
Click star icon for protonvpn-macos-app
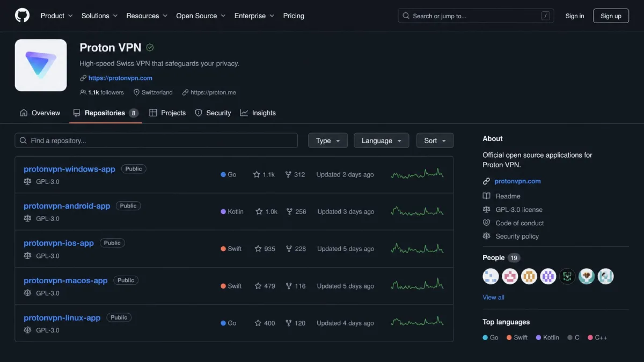pyautogui.click(x=258, y=286)
